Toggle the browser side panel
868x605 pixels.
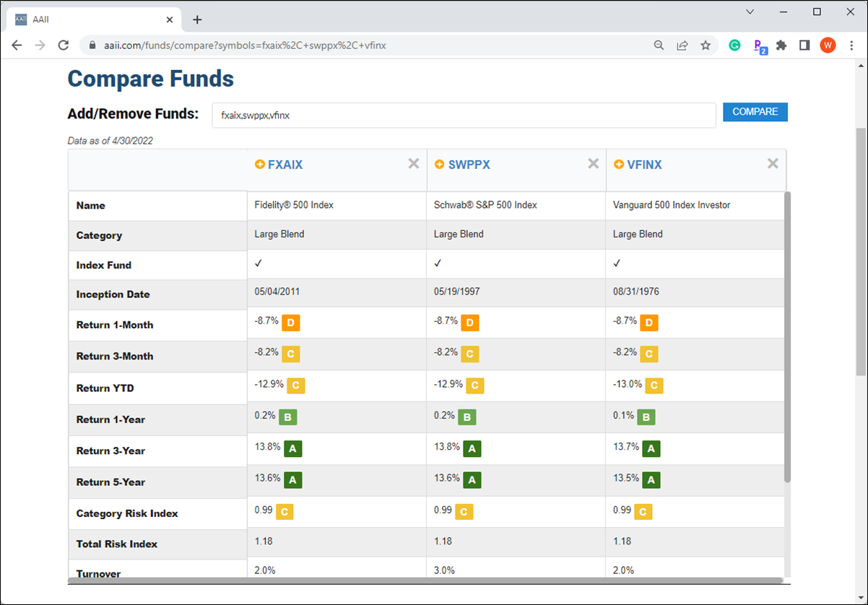pos(804,45)
